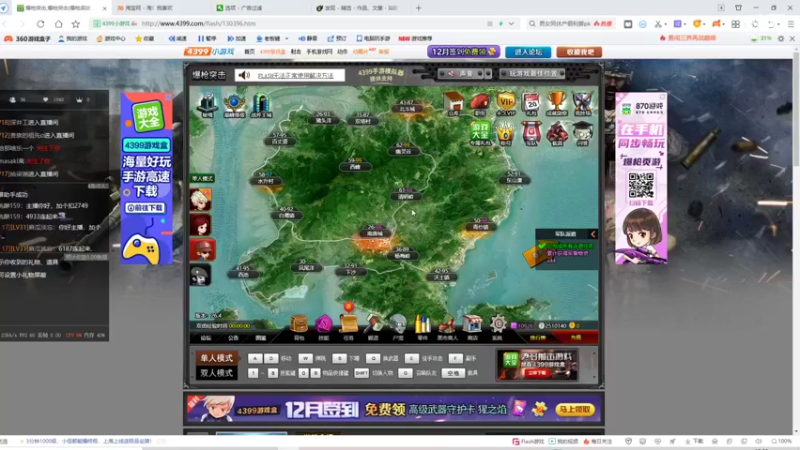Open the dark fortress icon at top-left of map
Viewport: 800px width, 450px height.
point(207,104)
